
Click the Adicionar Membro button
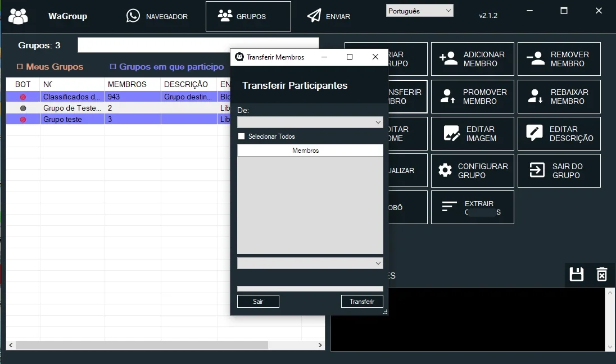coord(472,59)
